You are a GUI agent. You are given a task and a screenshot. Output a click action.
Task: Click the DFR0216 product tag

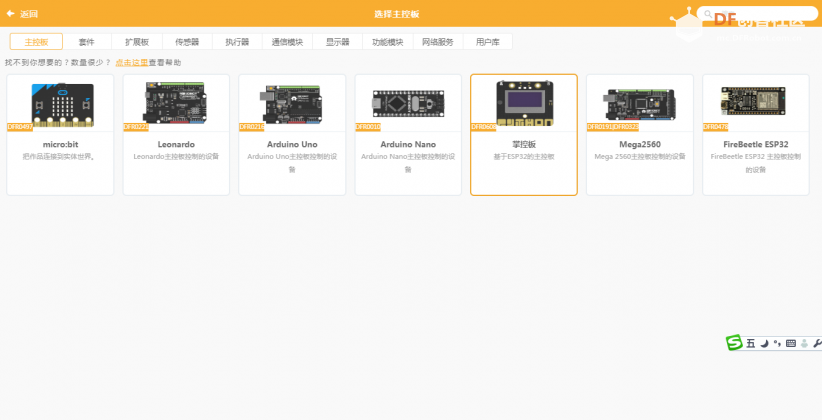(x=252, y=127)
